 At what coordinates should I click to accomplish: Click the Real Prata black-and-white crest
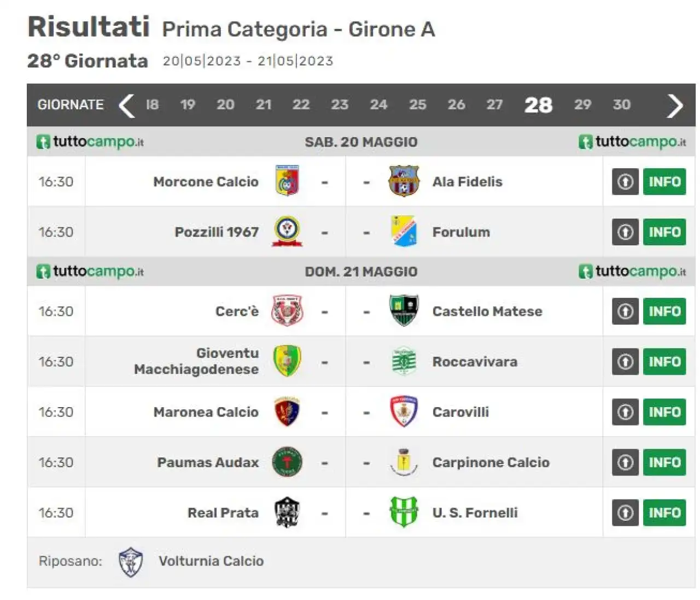[x=287, y=513]
